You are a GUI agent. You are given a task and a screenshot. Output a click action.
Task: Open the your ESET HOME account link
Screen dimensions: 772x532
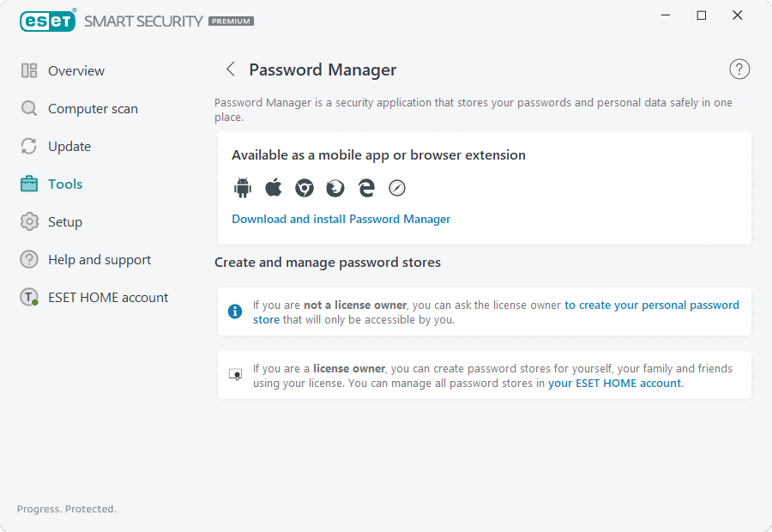tap(614, 384)
